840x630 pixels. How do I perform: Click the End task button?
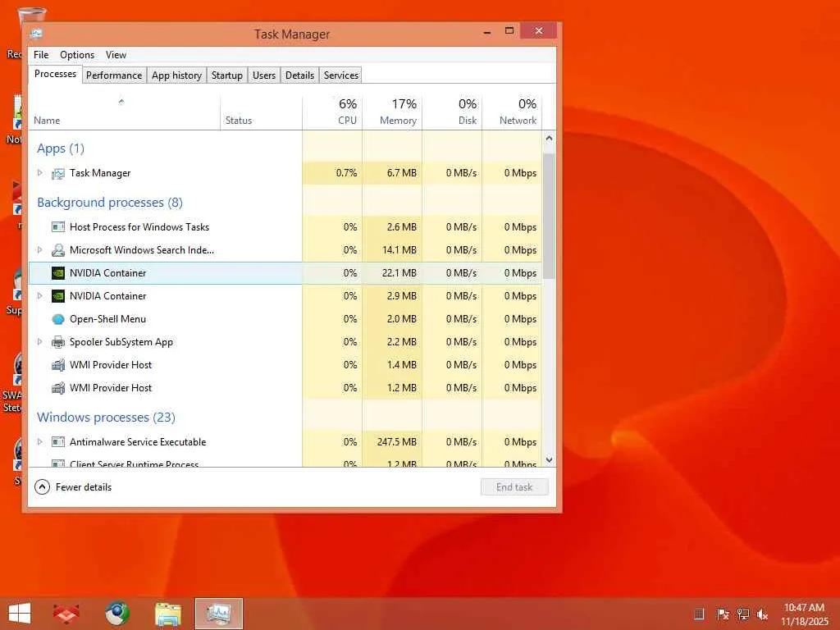pos(514,487)
